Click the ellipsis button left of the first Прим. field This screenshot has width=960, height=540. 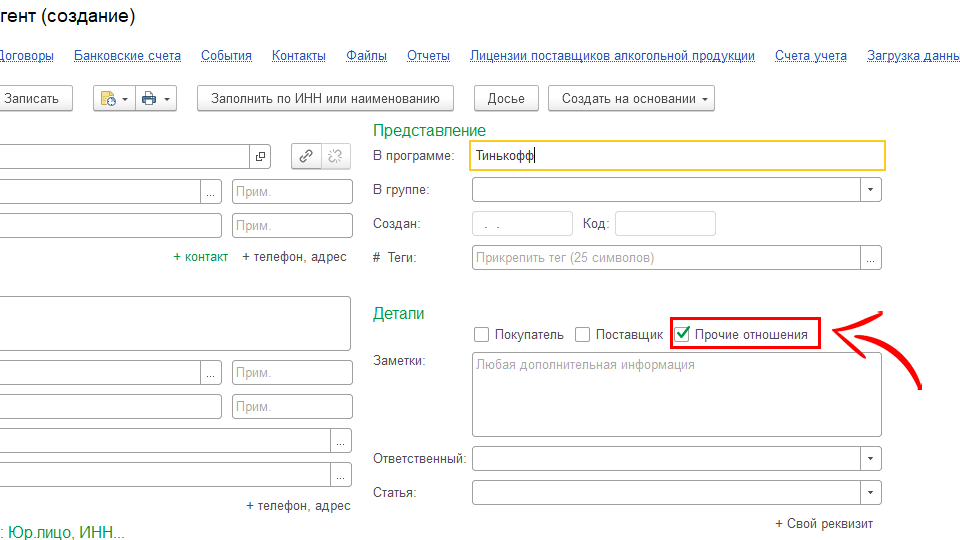tap(210, 191)
